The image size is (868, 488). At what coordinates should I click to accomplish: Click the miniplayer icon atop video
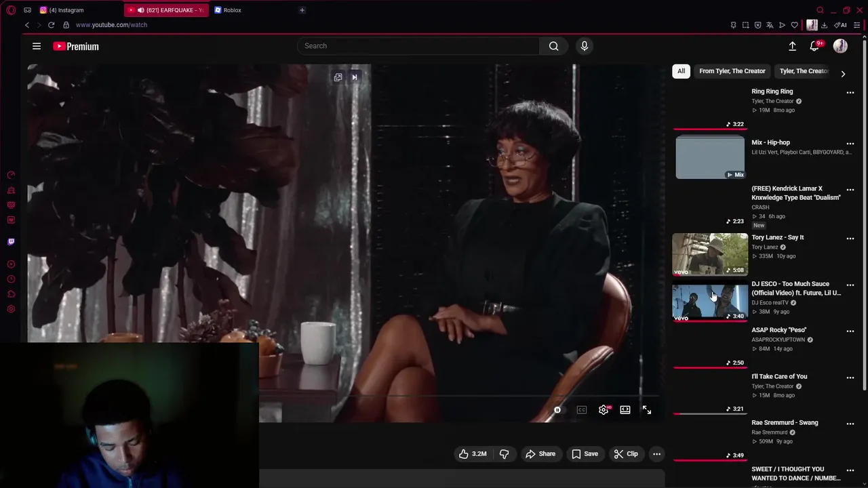pyautogui.click(x=338, y=77)
